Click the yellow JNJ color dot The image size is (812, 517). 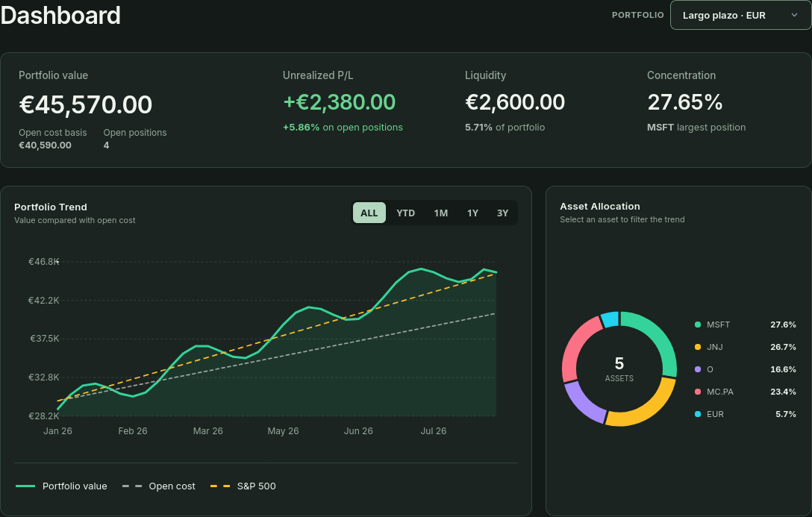pyautogui.click(x=698, y=347)
